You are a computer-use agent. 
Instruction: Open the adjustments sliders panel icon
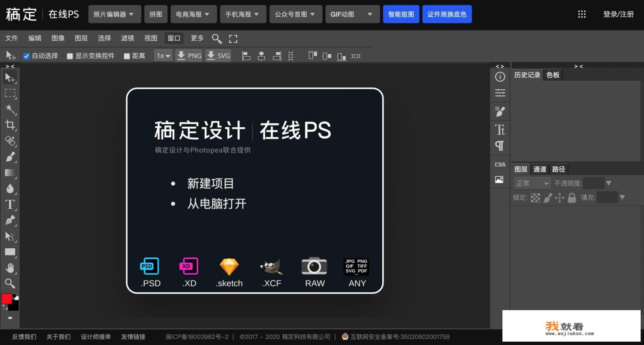[x=500, y=93]
